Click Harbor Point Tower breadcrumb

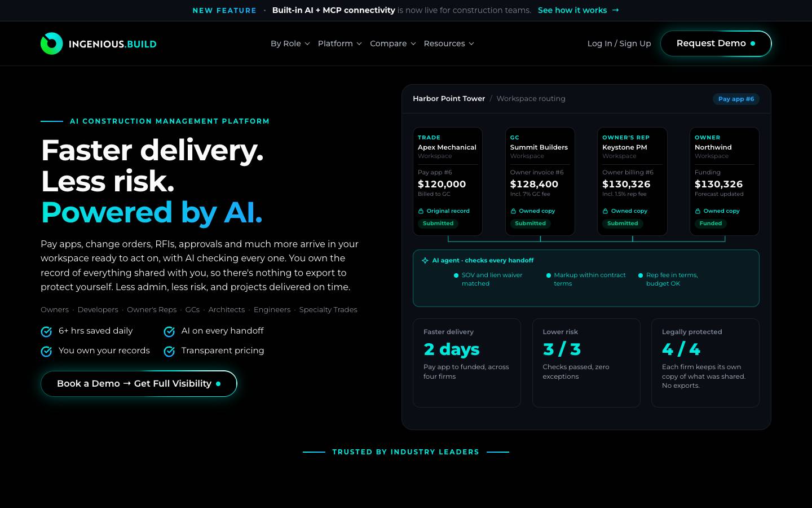[449, 98]
